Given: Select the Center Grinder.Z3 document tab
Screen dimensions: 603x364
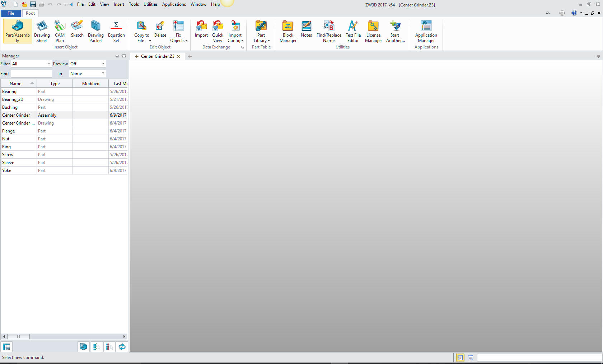Looking at the screenshot, I should tap(157, 56).
